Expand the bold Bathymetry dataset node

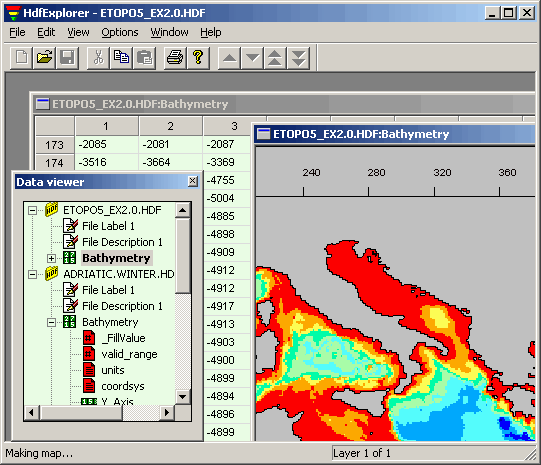(51, 258)
